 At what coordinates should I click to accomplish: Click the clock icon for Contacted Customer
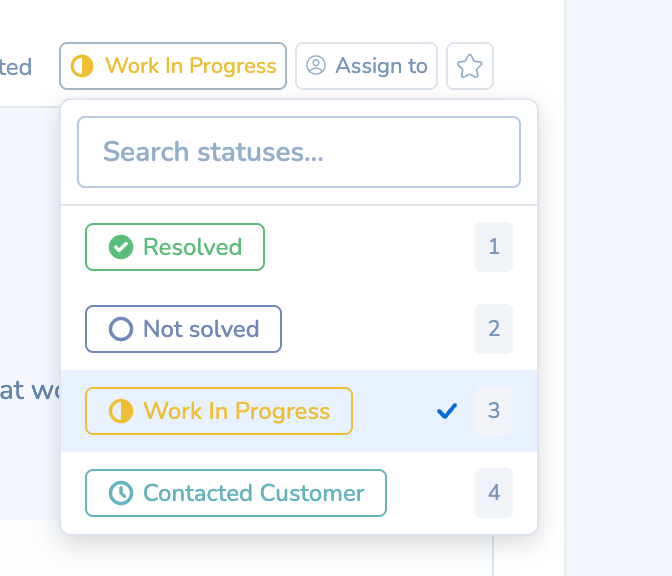(121, 493)
